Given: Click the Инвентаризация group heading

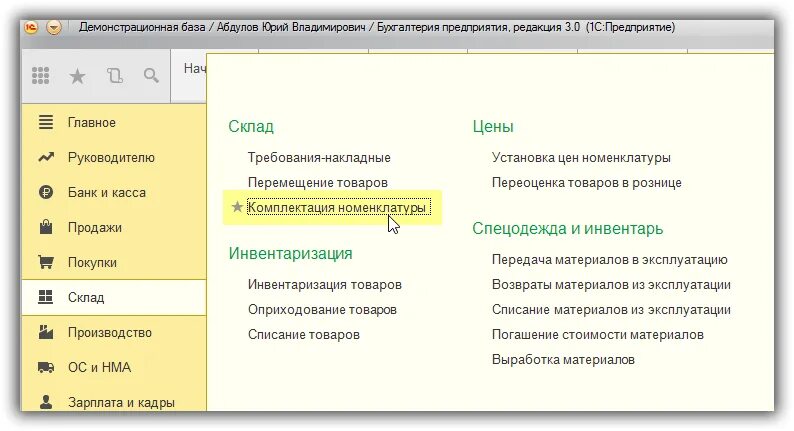Looking at the screenshot, I should pyautogui.click(x=290, y=253).
